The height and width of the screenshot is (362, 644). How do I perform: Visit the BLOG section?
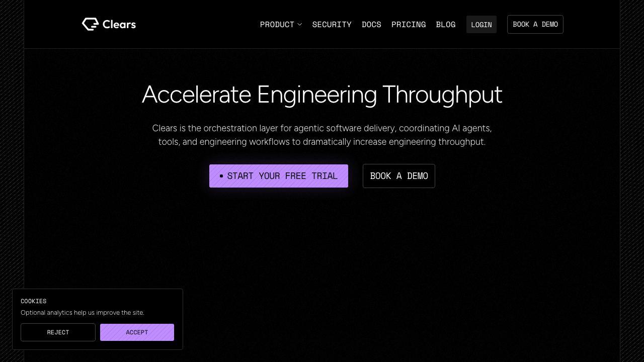(x=446, y=24)
